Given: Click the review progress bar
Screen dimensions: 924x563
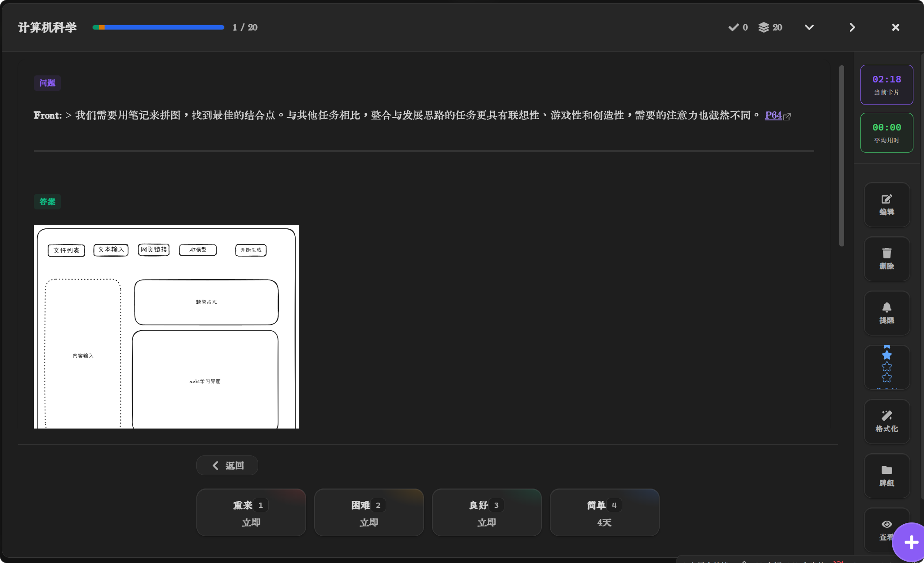Looking at the screenshot, I should (x=158, y=27).
